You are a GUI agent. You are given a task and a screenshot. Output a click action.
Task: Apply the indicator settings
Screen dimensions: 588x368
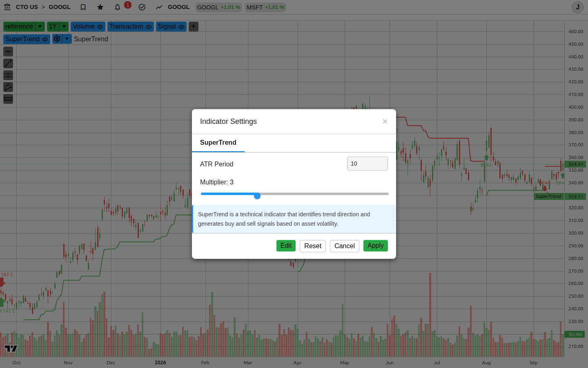coord(376,246)
